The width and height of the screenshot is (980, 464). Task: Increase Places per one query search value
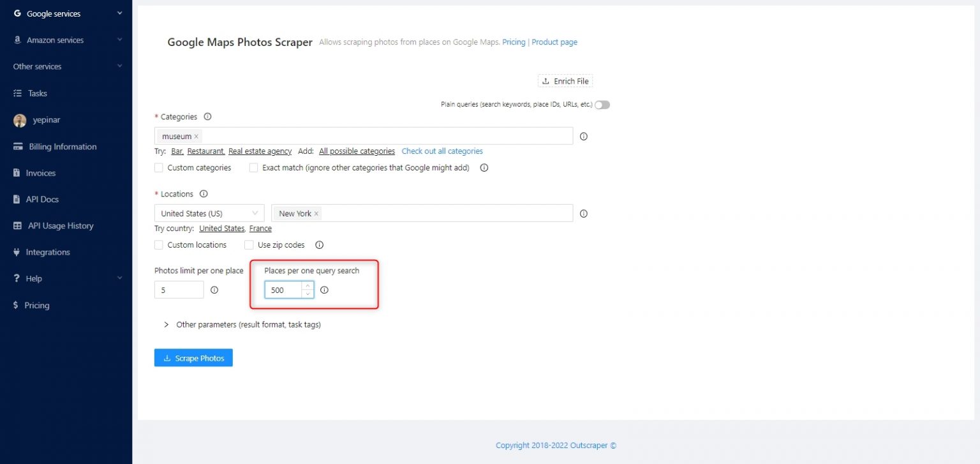[x=308, y=285]
